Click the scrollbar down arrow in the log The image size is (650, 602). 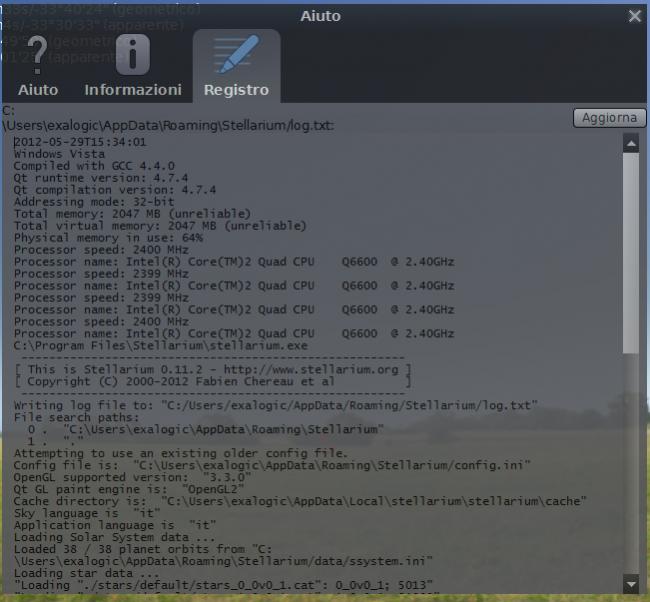630,583
